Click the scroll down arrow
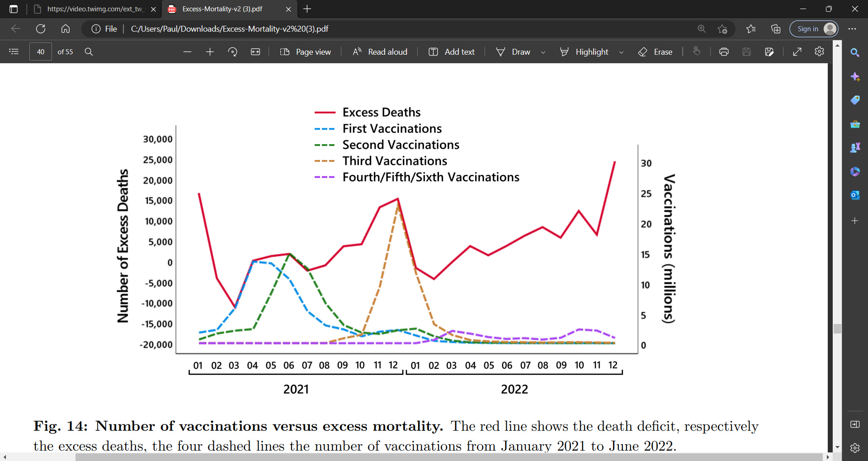Screen dimensions: 868x461 point(837,447)
